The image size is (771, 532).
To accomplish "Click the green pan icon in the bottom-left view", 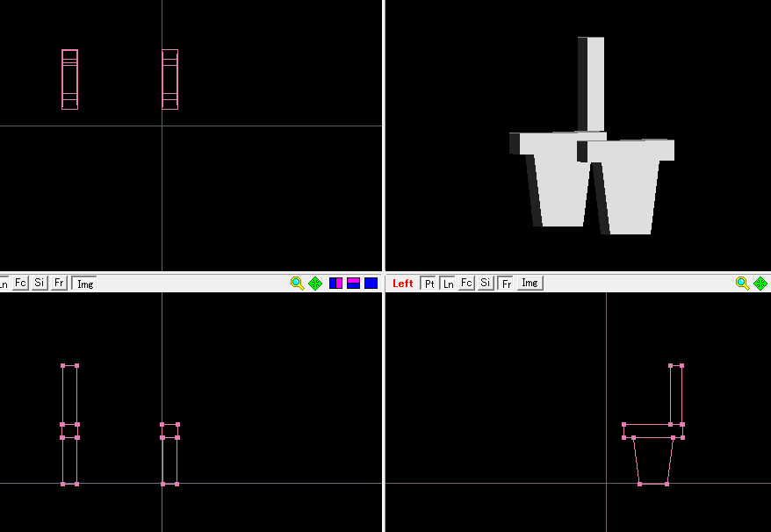I will click(315, 283).
